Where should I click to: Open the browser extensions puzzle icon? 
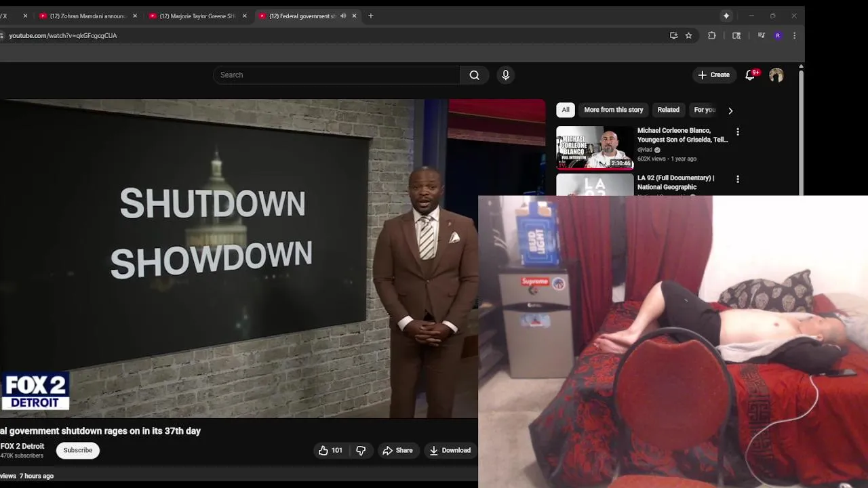click(x=711, y=35)
